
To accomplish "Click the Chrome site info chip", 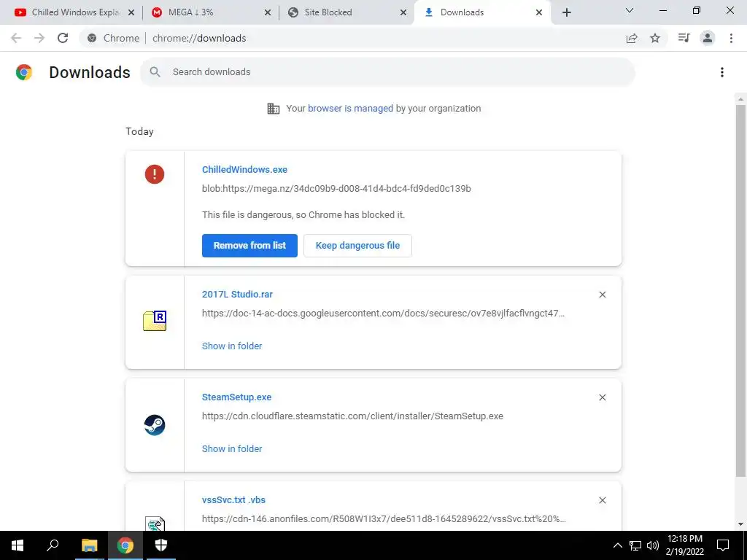I will tap(113, 38).
